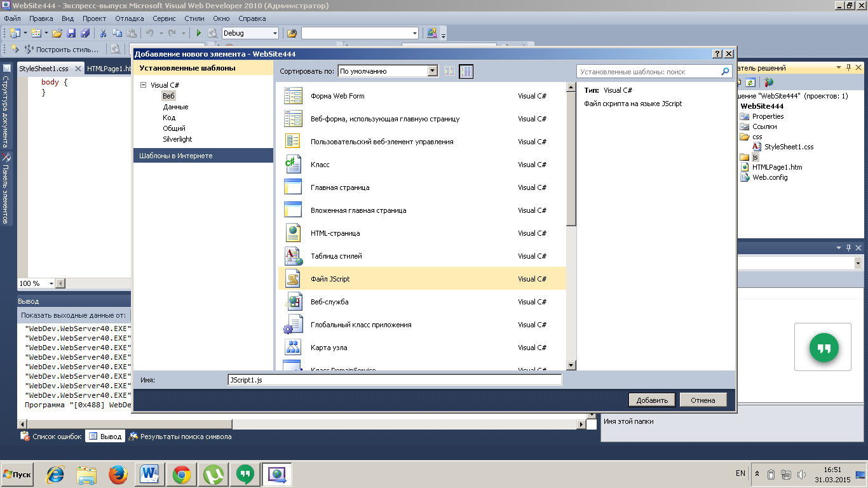The image size is (868, 488).
Task: Click the Paste toolbar icon
Action: (132, 33)
